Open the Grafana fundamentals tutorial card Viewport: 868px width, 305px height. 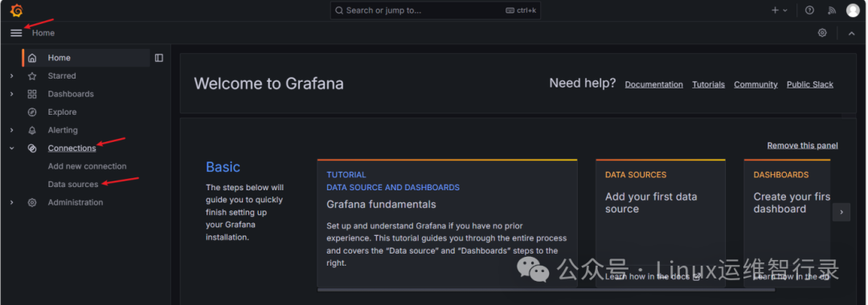pos(448,223)
